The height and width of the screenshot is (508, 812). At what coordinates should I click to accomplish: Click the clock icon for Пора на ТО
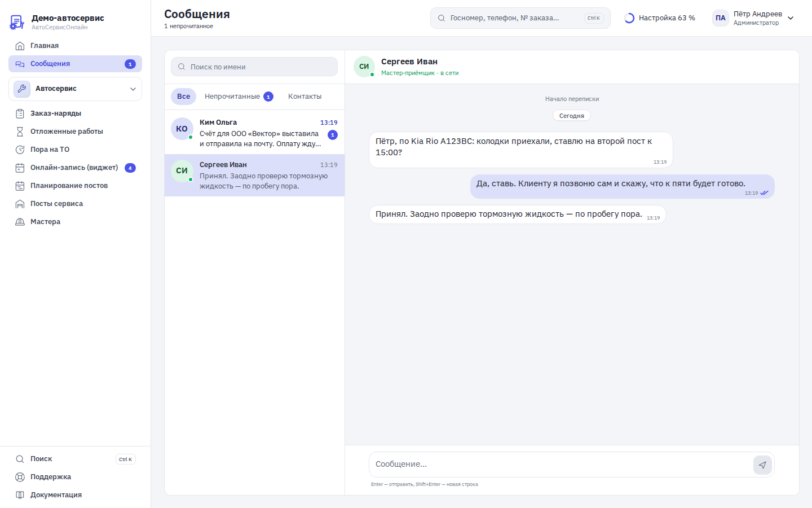tap(20, 150)
